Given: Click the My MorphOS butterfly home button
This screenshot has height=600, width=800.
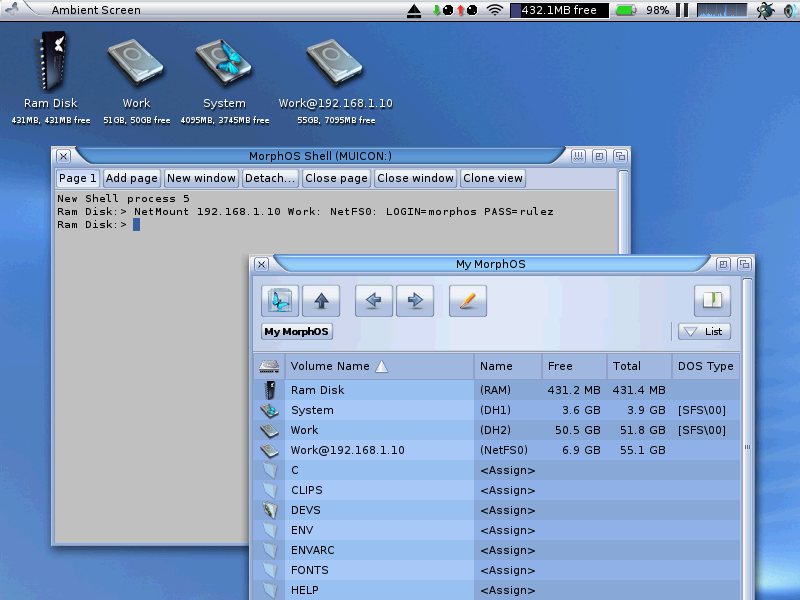Looking at the screenshot, I should (x=280, y=301).
